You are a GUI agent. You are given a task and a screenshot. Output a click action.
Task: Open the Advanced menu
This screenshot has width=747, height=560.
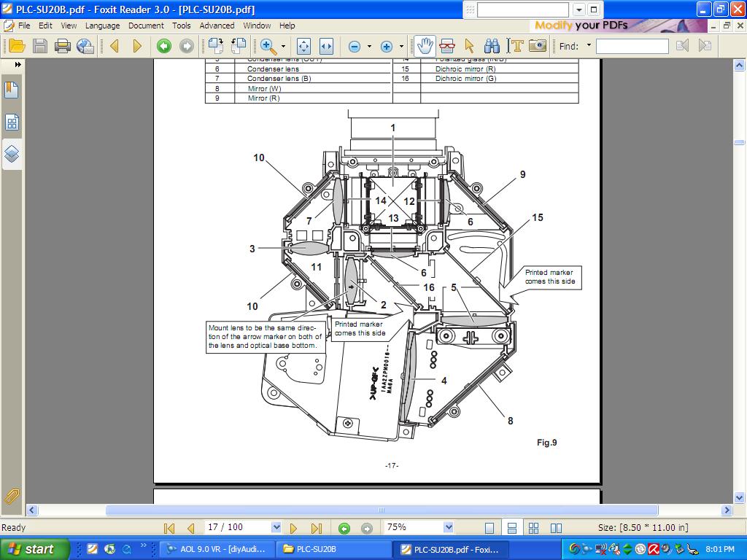point(217,26)
